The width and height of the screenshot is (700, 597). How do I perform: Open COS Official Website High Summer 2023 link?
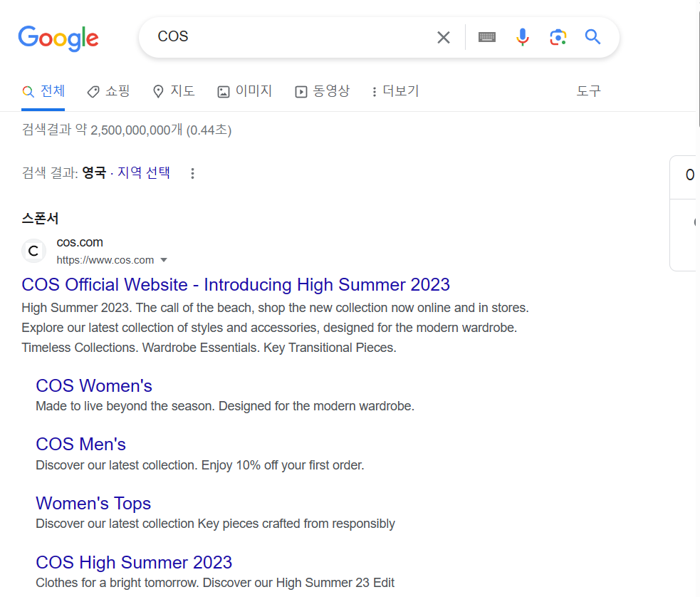[x=236, y=284]
